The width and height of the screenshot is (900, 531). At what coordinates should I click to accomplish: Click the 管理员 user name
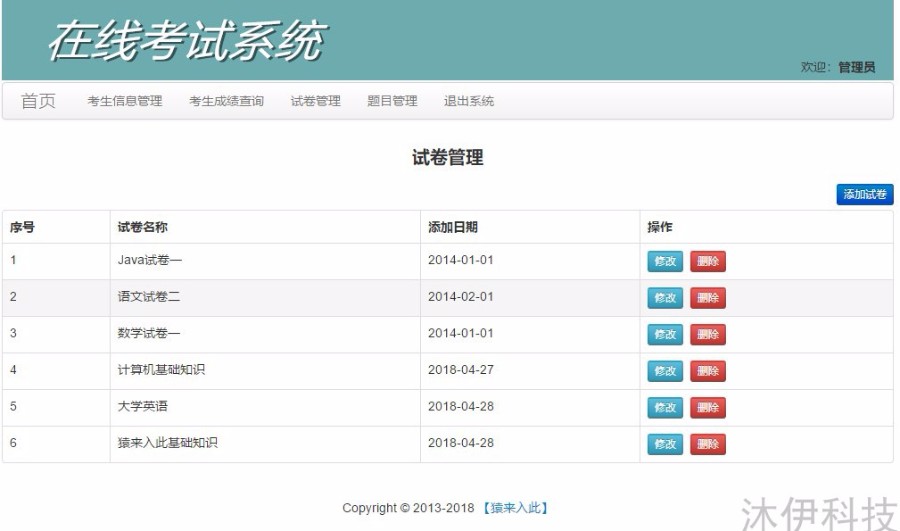pos(856,67)
